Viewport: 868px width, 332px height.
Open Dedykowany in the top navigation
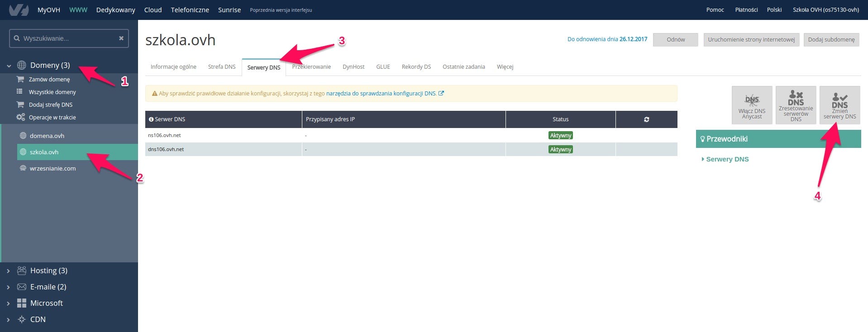[x=116, y=10]
